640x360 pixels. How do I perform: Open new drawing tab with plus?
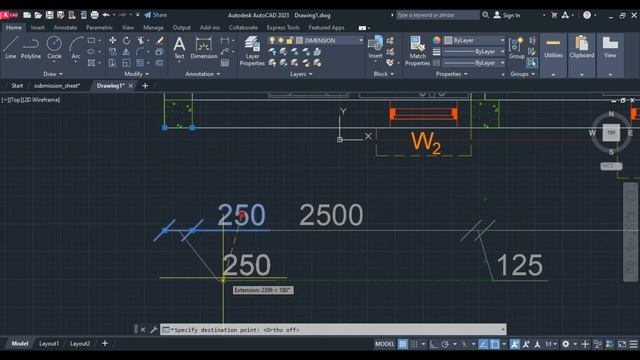coord(145,86)
